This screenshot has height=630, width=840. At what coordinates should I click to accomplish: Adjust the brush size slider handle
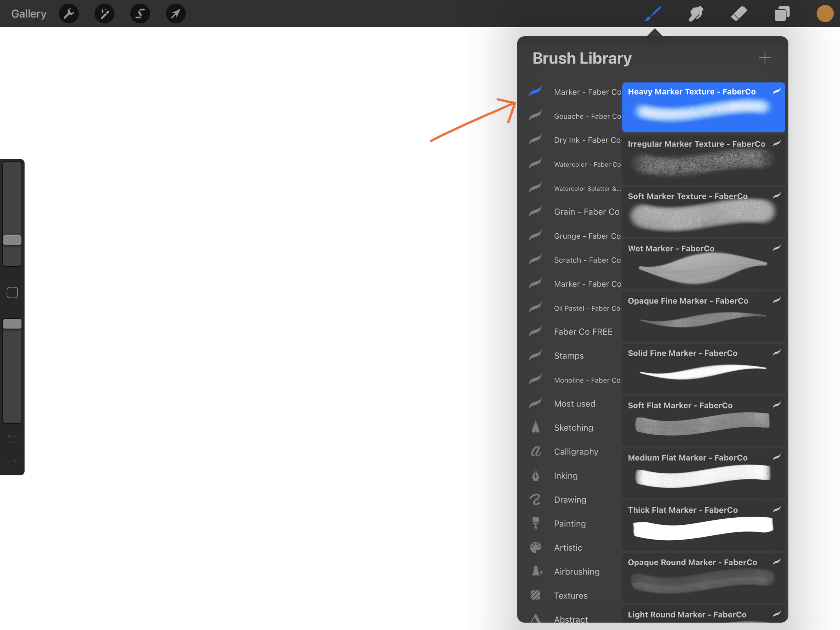coord(12,240)
